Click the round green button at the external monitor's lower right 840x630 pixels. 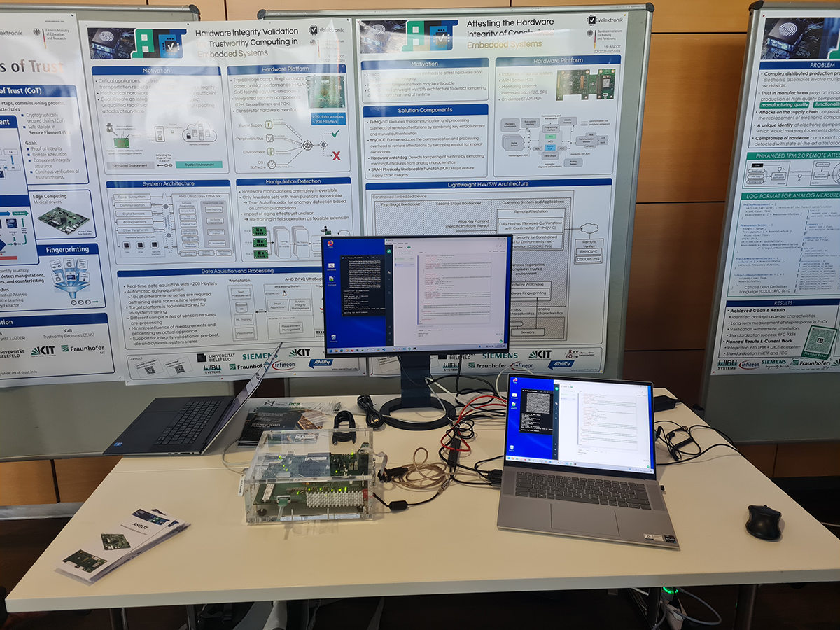[x=501, y=341]
